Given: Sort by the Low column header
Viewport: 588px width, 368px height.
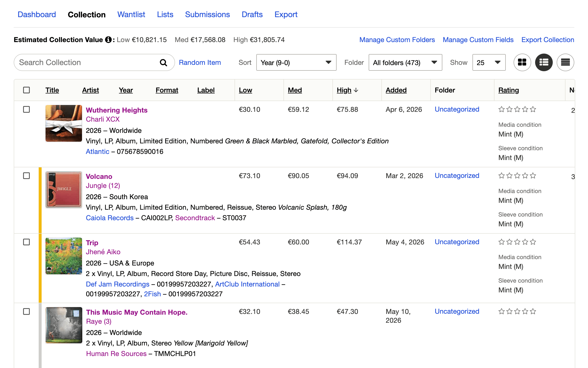Looking at the screenshot, I should pos(245,90).
